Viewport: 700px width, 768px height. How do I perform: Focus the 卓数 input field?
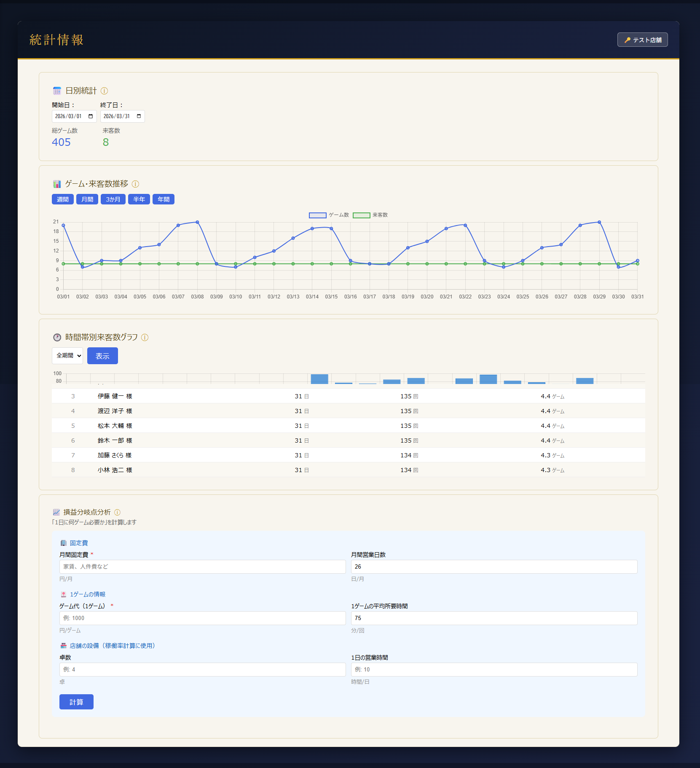click(x=203, y=670)
